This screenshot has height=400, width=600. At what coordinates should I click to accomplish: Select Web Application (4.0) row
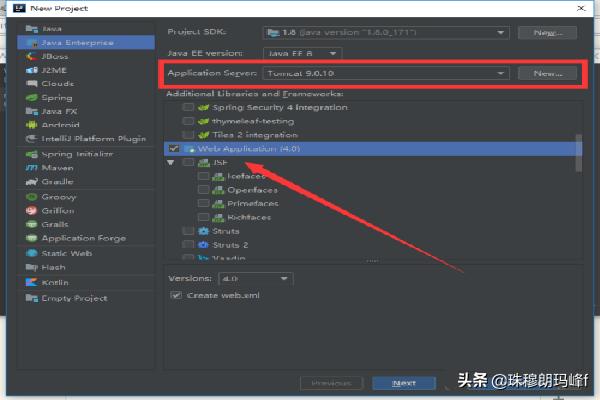point(373,149)
